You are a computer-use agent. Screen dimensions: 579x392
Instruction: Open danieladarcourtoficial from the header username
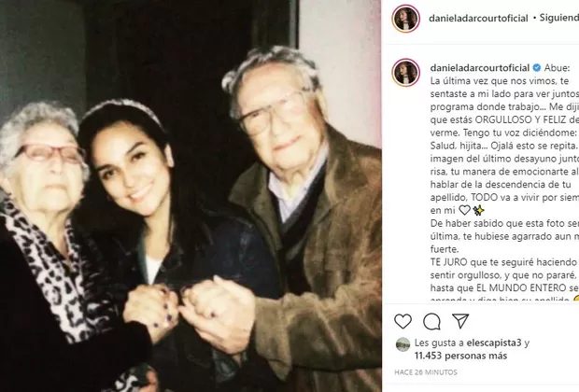(x=478, y=18)
